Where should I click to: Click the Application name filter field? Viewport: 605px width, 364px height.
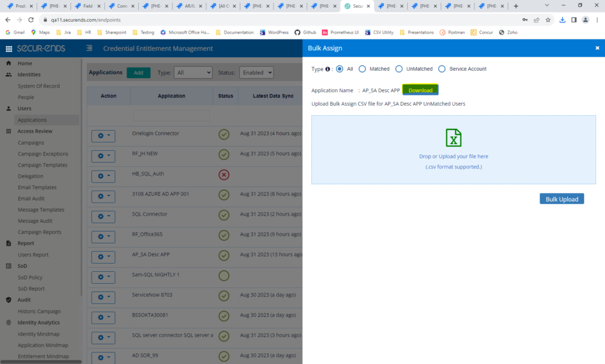(x=171, y=115)
